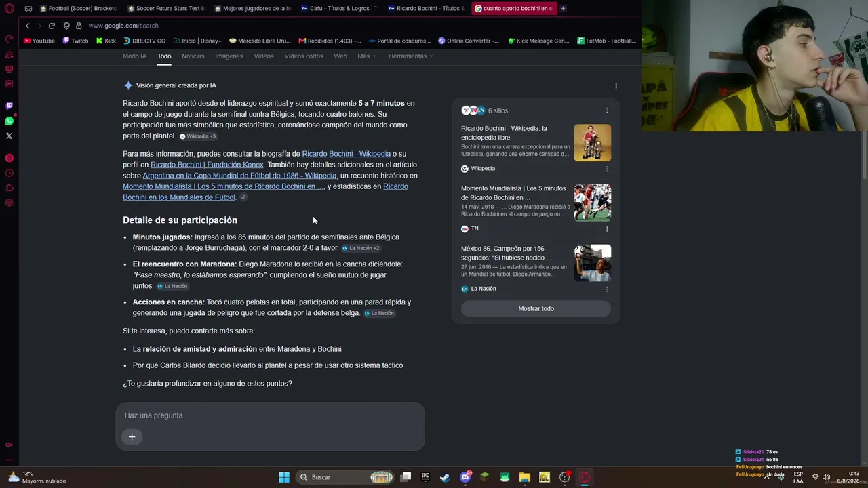
Task: Open the Ricardo Bochini | Fundación Konex link
Action: (x=207, y=165)
